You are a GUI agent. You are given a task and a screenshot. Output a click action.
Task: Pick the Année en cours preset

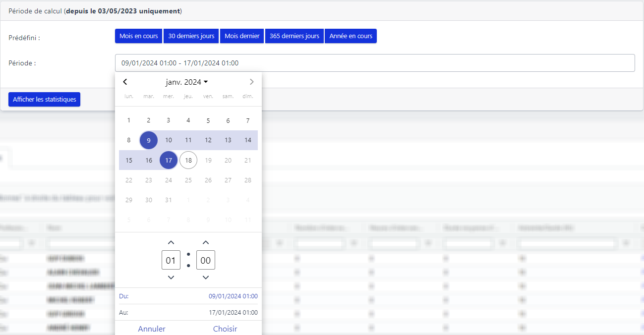tap(351, 36)
